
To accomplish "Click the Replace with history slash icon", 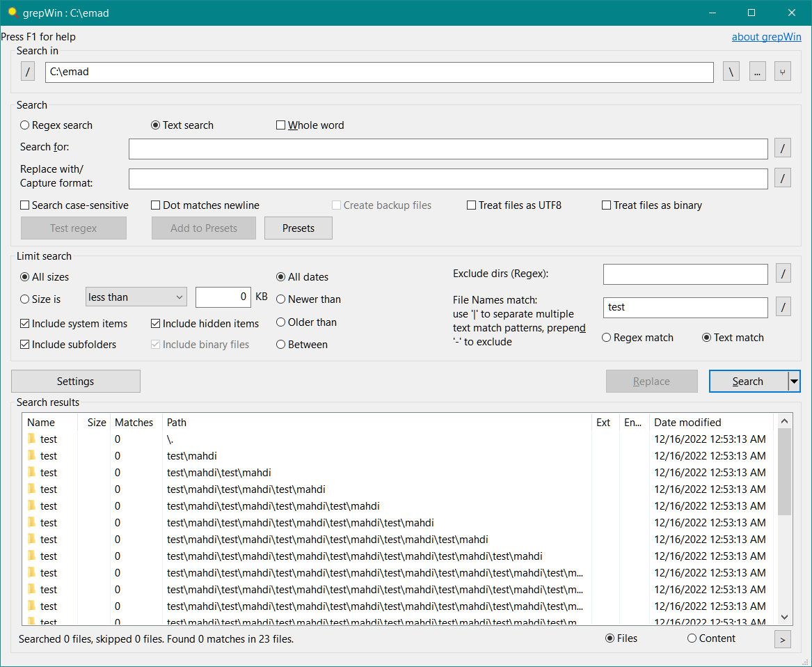I will pos(782,178).
